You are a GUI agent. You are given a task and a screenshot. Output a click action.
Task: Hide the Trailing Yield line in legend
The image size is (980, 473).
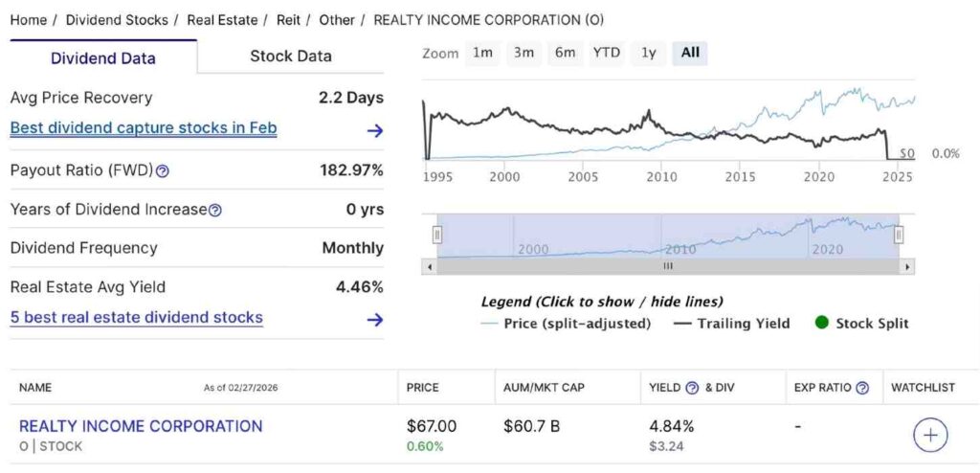[732, 324]
